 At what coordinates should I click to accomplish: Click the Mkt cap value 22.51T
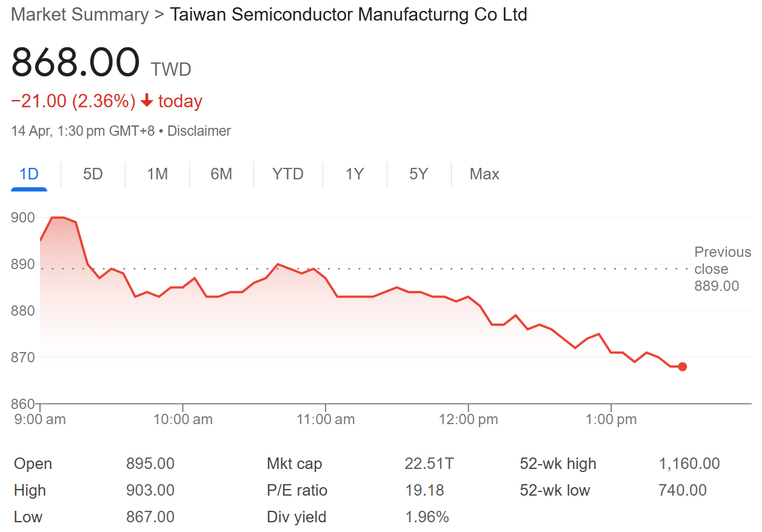(x=429, y=464)
